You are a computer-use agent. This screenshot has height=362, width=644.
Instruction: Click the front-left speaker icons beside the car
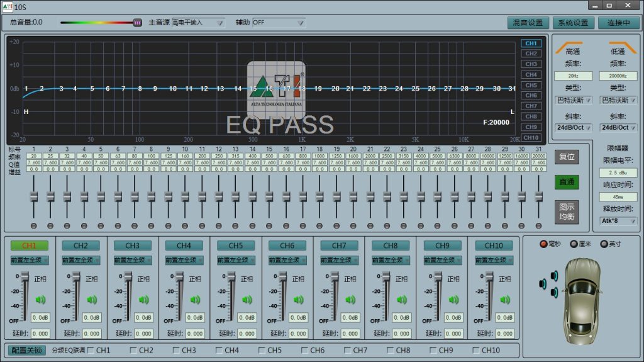pos(549,284)
